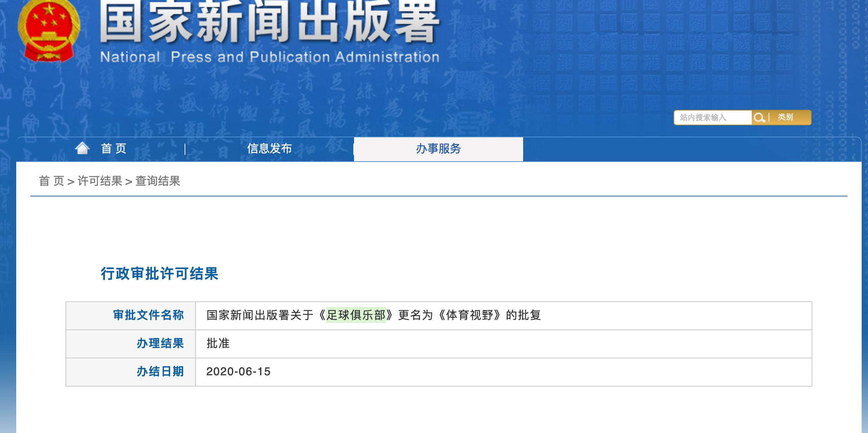This screenshot has height=433, width=868.
Task: Click the 首页 breadcrumb link
Action: coord(51,181)
